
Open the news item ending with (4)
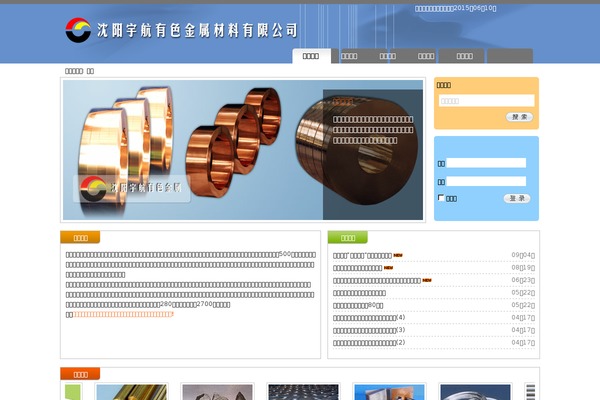click(x=369, y=318)
